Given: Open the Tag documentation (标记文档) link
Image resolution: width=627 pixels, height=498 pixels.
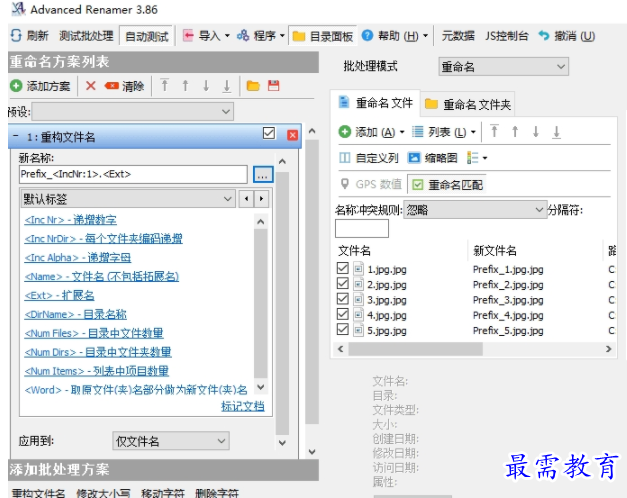Looking at the screenshot, I should (243, 406).
